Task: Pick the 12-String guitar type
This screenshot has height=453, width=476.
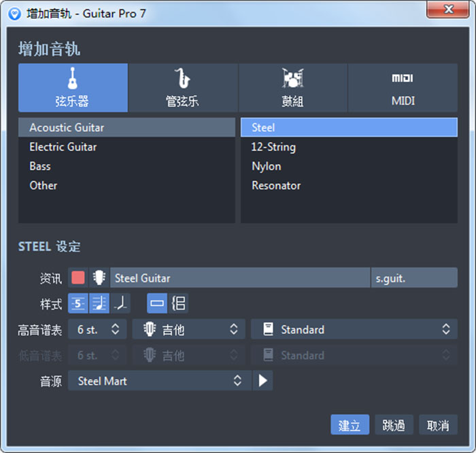Action: pyautogui.click(x=349, y=147)
